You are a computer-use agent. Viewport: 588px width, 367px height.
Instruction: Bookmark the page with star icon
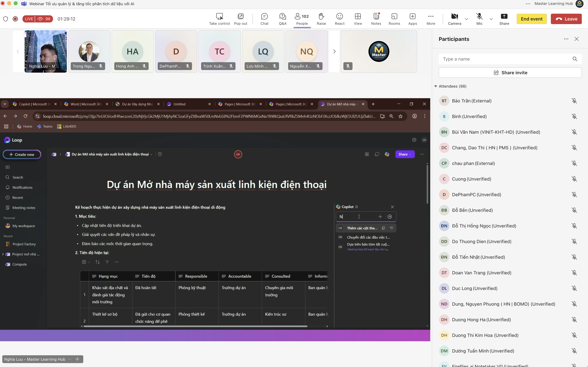pyautogui.click(x=400, y=116)
